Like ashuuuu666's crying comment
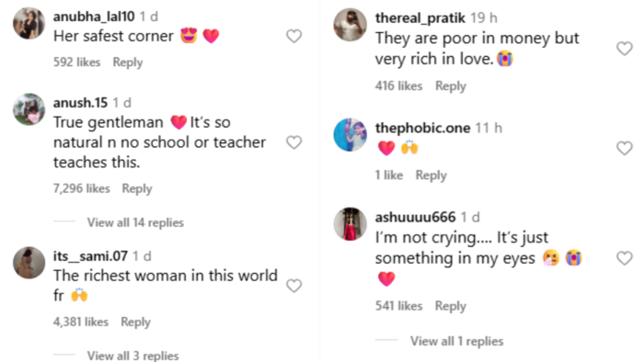 625,258
